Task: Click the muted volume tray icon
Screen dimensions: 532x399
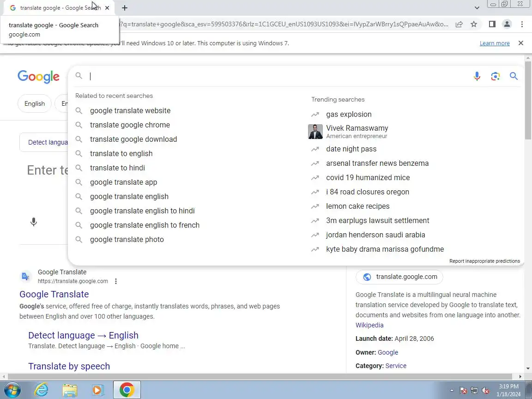Action: [x=485, y=391]
